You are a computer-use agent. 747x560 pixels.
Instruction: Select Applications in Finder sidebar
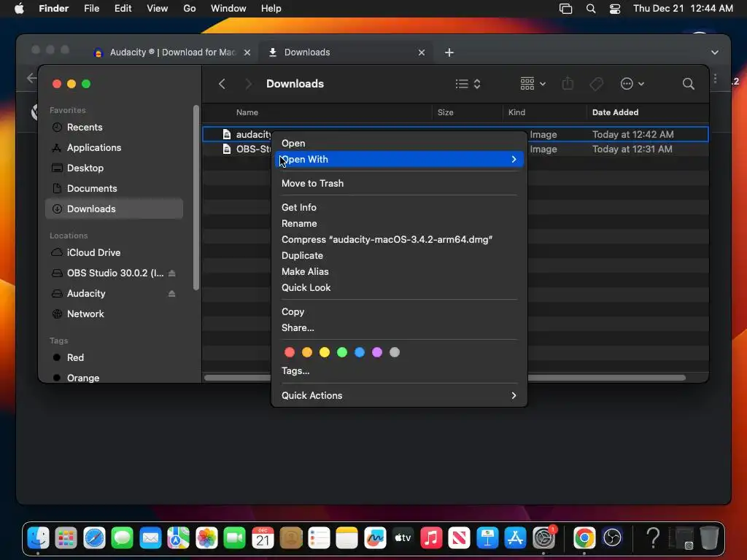(114, 147)
